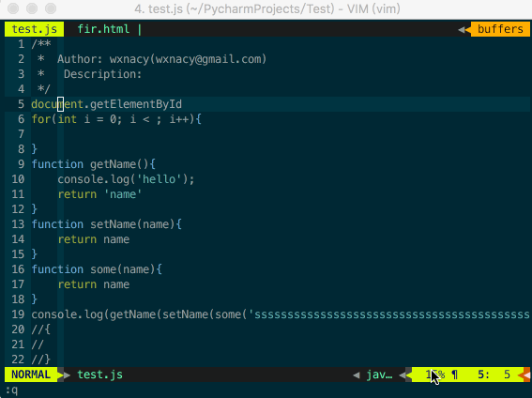Screen dimensions: 532x398
Task: Click the orange buffers label
Action: click(500, 29)
